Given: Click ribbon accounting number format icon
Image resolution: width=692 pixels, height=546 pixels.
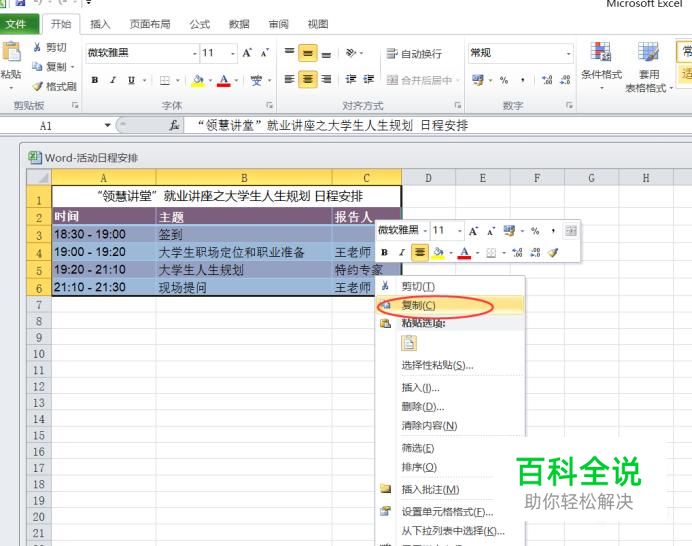Looking at the screenshot, I should coord(478,80).
